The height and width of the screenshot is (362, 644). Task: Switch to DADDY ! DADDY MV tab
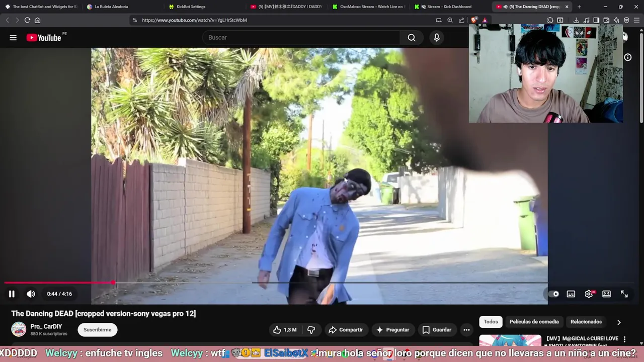point(287,7)
